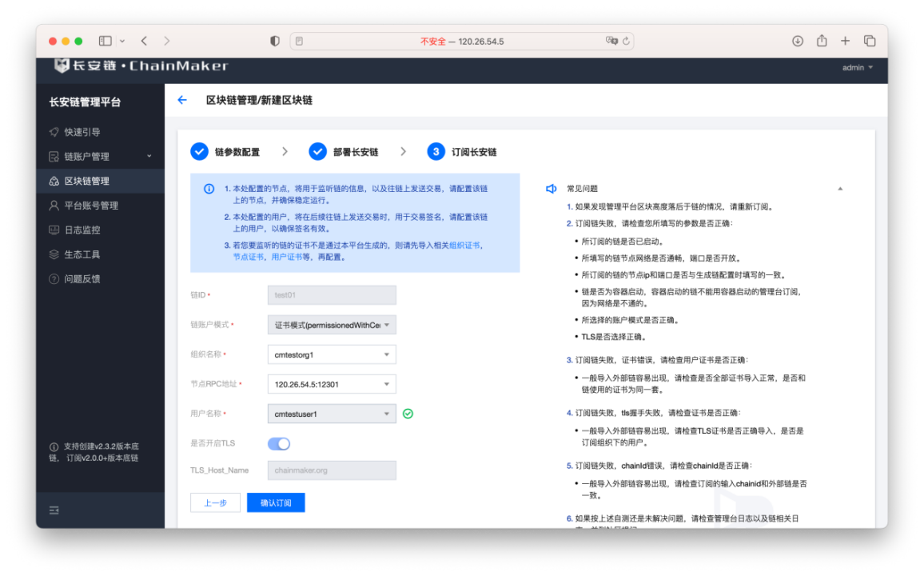Image resolution: width=924 pixels, height=576 pixels.
Task: Open the 组织名称 dropdown
Action: [332, 354]
